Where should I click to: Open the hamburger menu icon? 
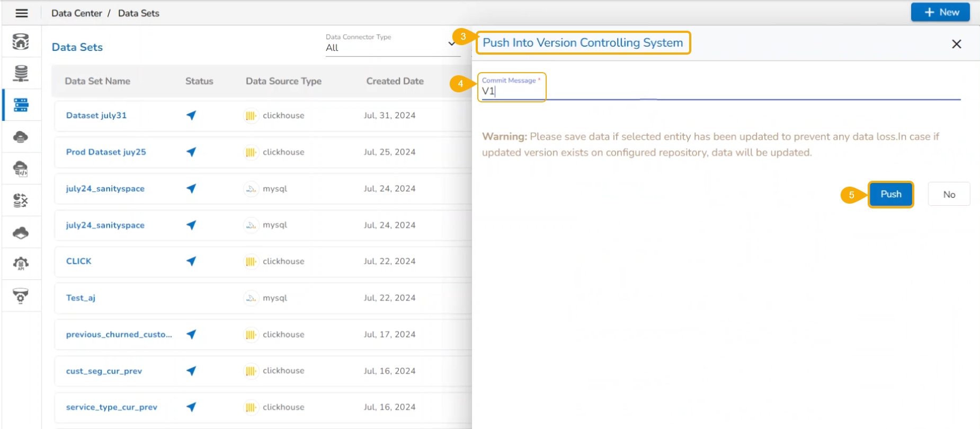click(x=22, y=13)
